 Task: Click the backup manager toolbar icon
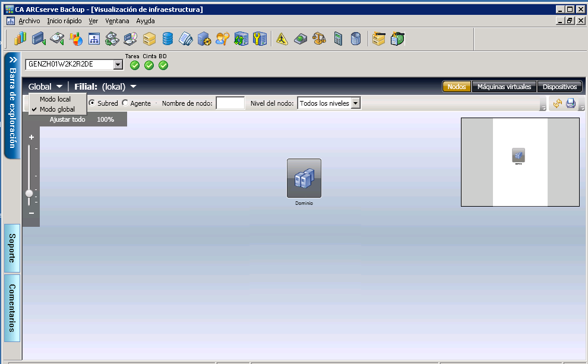point(39,39)
